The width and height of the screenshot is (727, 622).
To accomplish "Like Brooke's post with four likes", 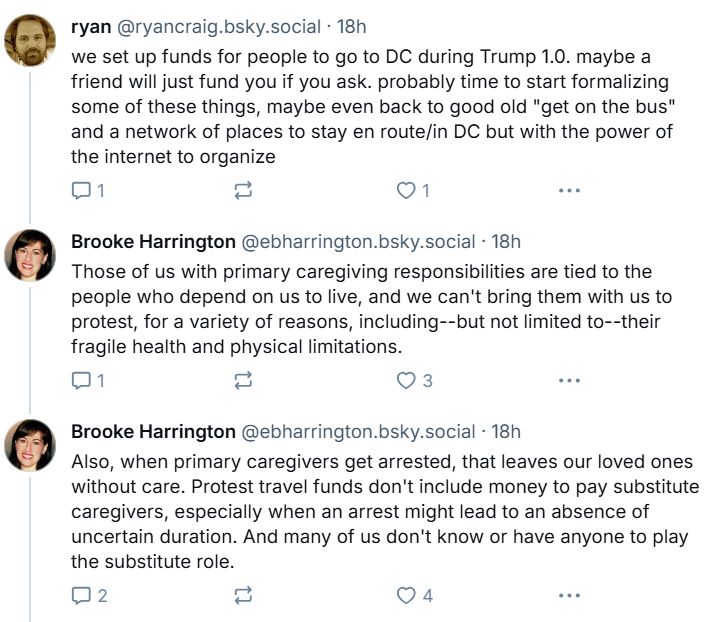I will [415, 596].
